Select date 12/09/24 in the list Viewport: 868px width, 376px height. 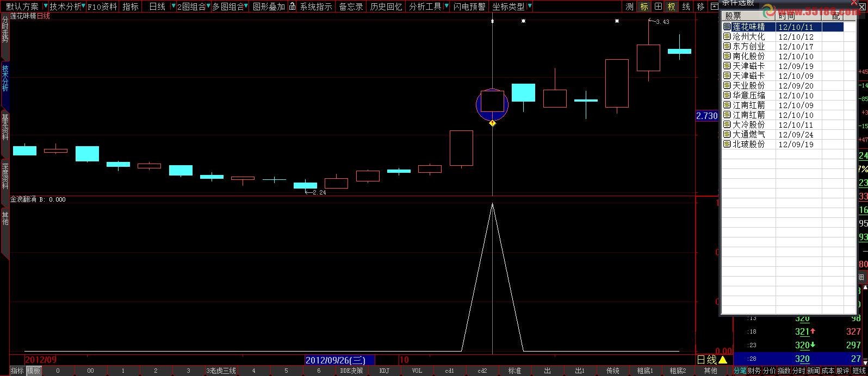796,134
